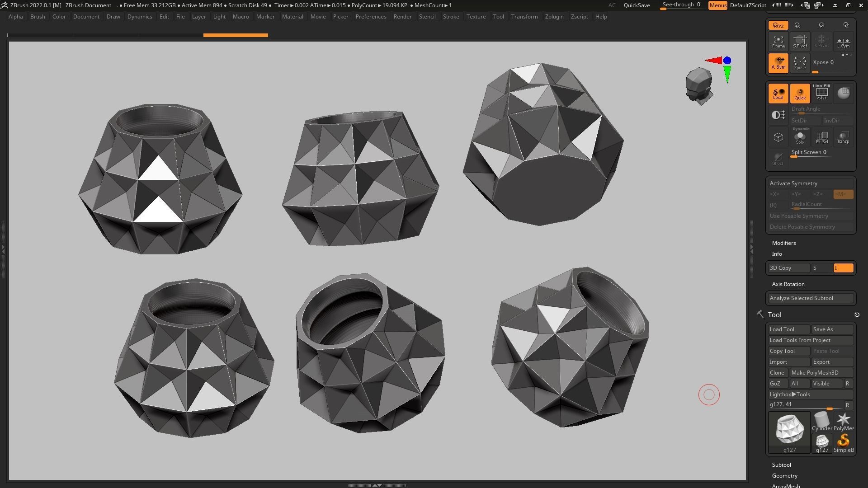Viewport: 868px width, 488px height.
Task: Click the Xpose icon
Action: point(800,63)
